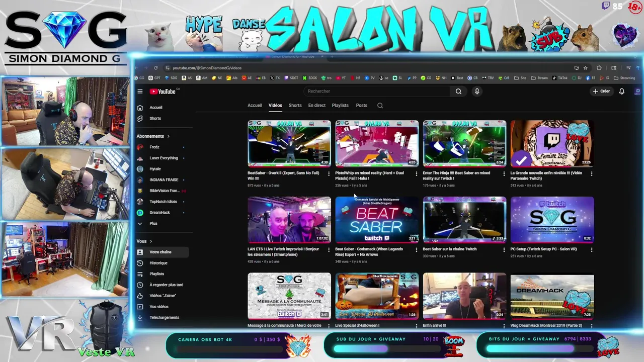Viewport: 644px width, 362px height.
Task: Switch to the channel Shorts tab
Action: click(x=295, y=106)
